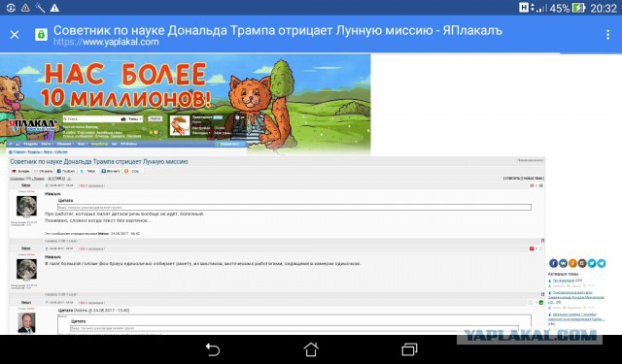Click the green plus rating icon on third post
The image size is (622, 364).
541,303
